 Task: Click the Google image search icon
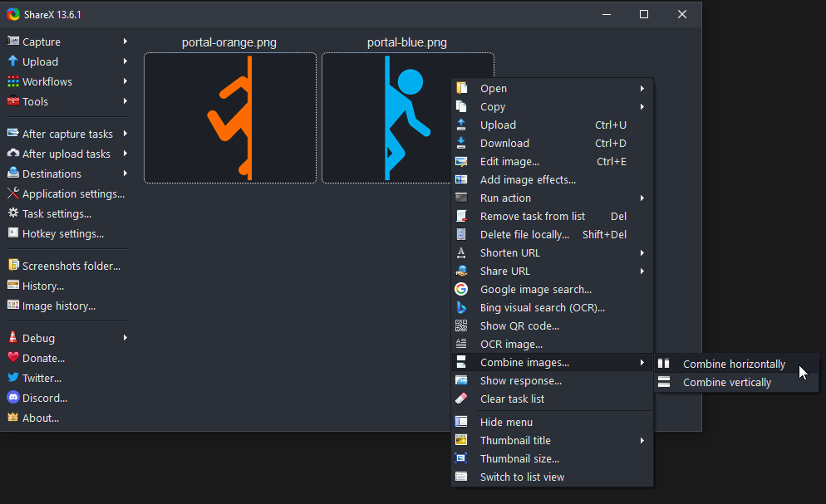[461, 289]
